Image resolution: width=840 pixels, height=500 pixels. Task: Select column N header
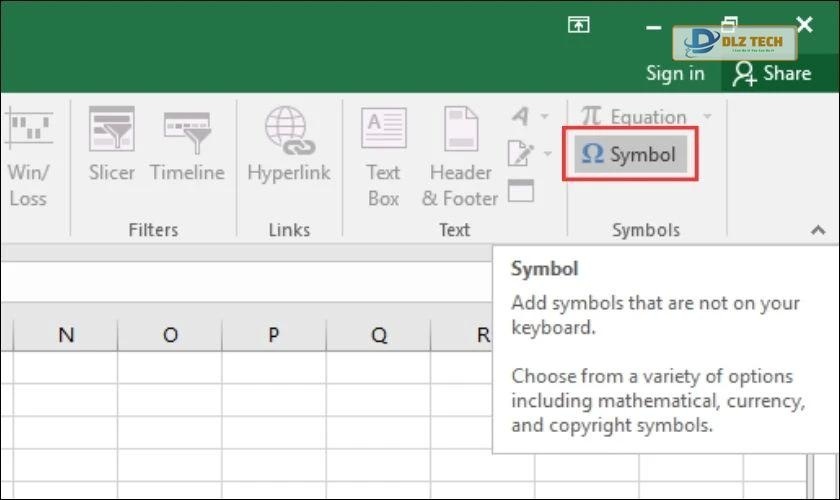coord(66,335)
